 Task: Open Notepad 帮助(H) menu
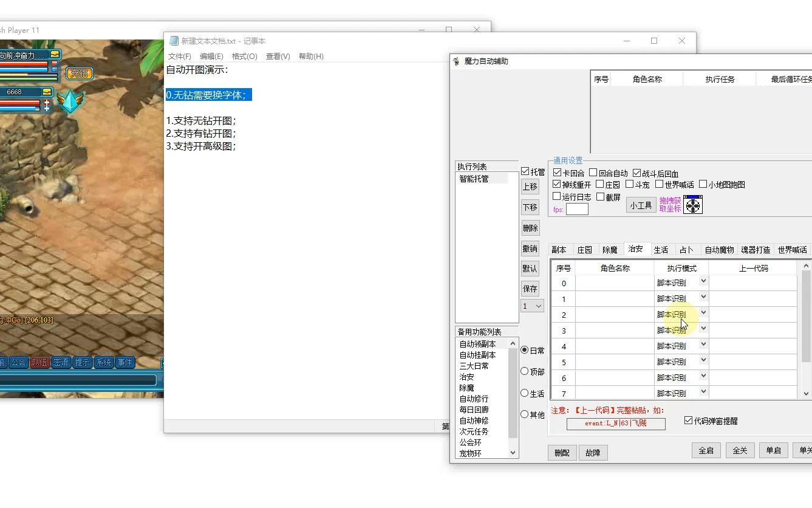pos(311,56)
